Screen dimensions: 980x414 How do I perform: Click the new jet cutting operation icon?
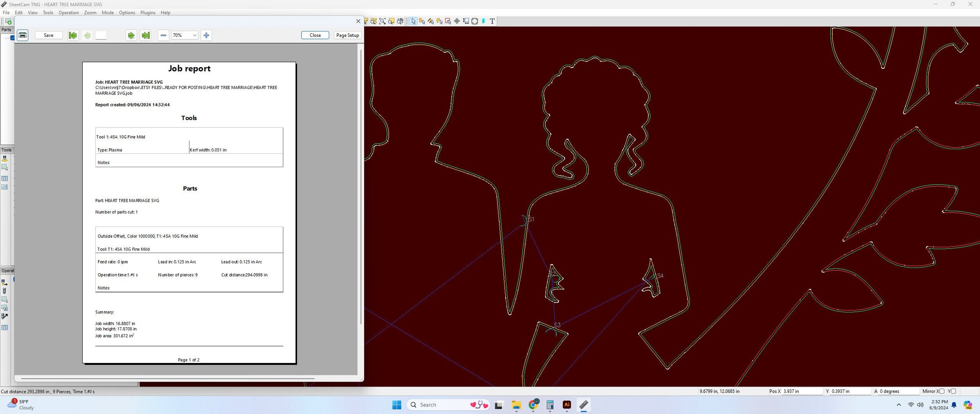[5, 283]
